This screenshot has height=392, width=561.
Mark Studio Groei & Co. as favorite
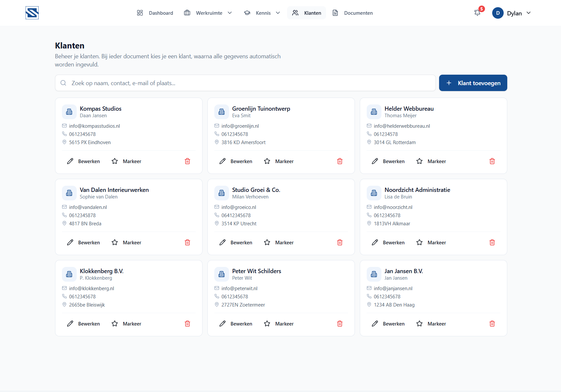[x=279, y=242]
